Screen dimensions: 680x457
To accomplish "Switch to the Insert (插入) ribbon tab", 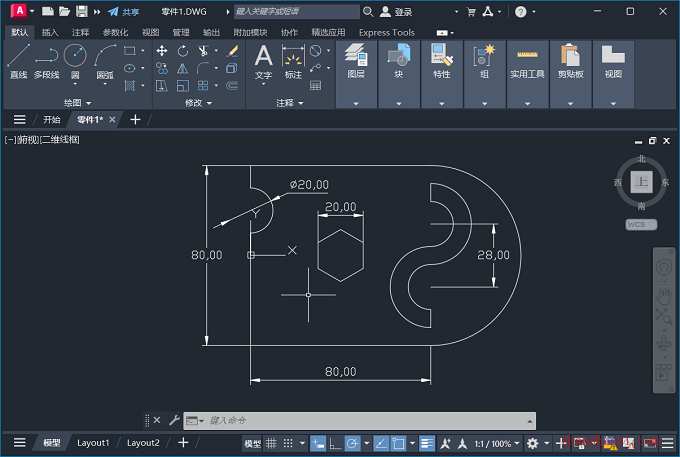I will (50, 33).
